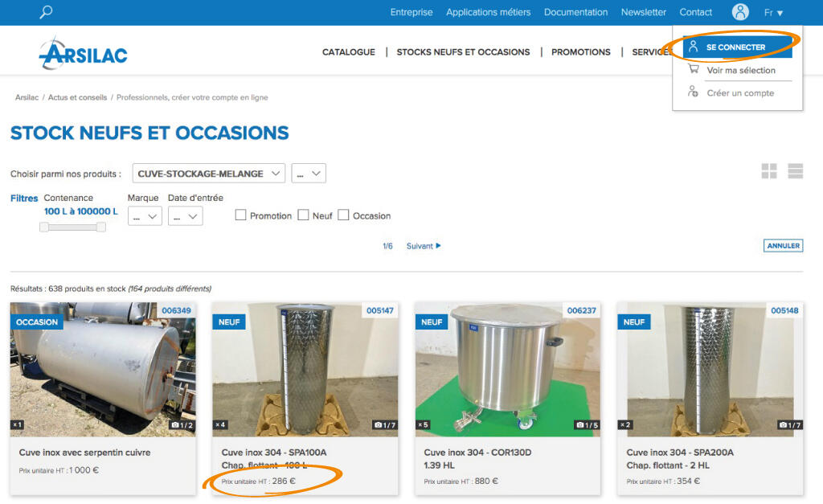Viewport: 823px width, 504px height.
Task: Click quantity badge ×2 on SPA200A card
Action: point(625,424)
